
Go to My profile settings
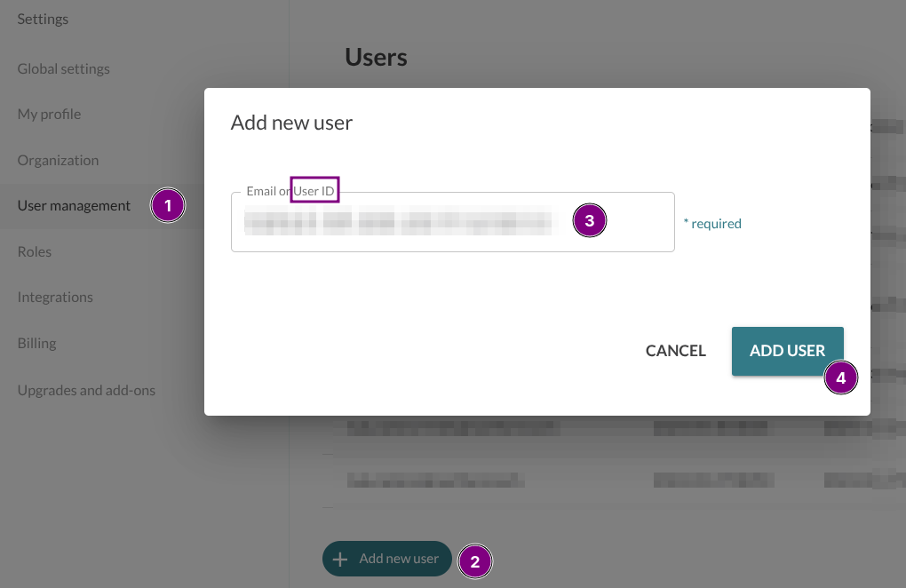tap(49, 114)
